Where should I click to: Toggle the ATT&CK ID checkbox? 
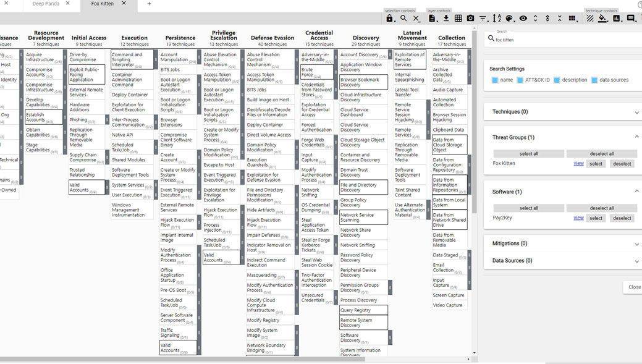[x=520, y=80]
